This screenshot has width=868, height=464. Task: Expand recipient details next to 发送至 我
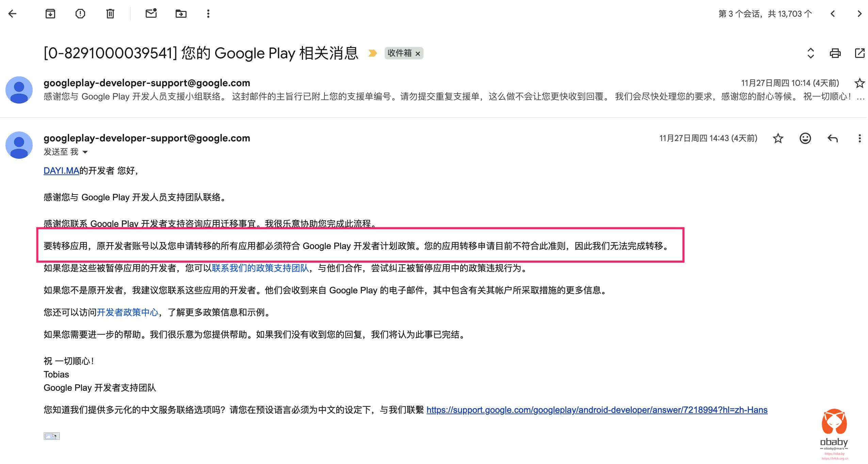click(85, 152)
